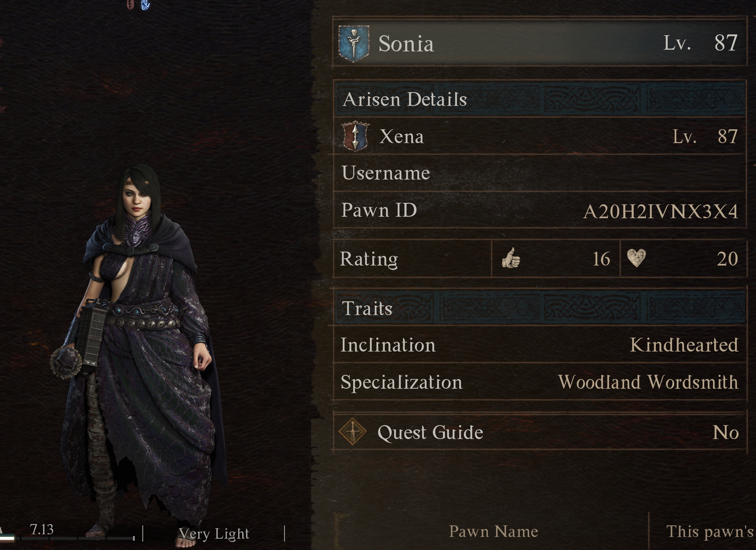The image size is (756, 550).
Task: Toggle the Quest Guide No value
Action: tap(726, 432)
